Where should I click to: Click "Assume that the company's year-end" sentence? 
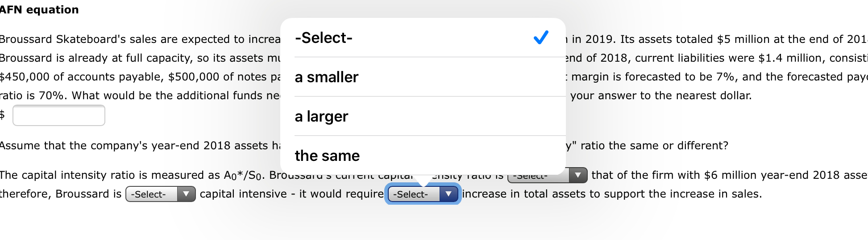pos(134,146)
